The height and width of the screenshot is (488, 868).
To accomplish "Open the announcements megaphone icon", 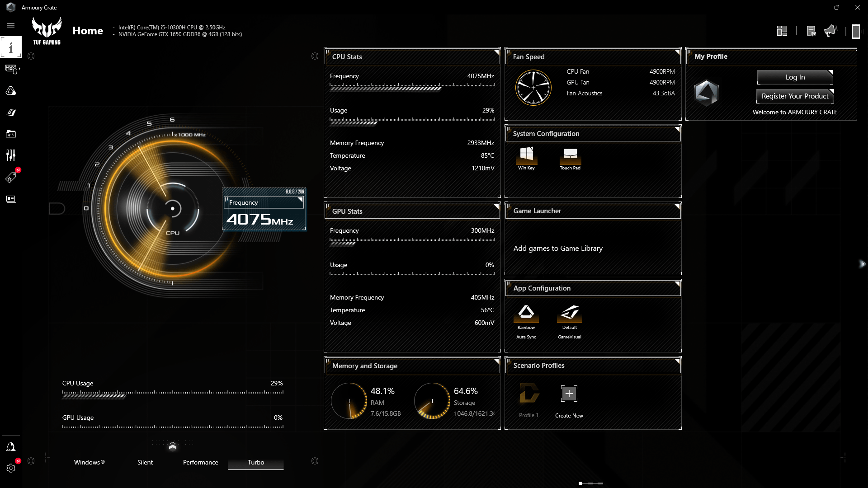I will 830,31.
